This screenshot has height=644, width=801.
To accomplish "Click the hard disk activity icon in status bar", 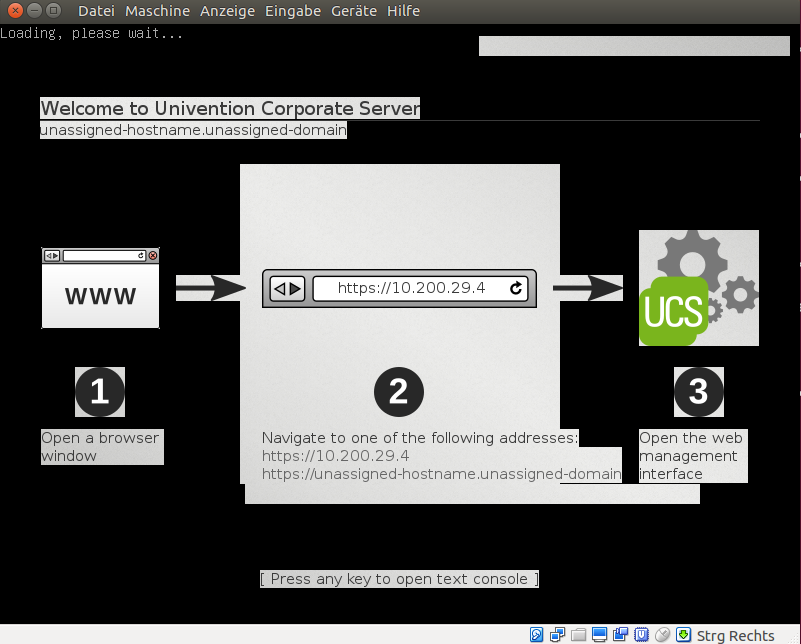I will 537,635.
